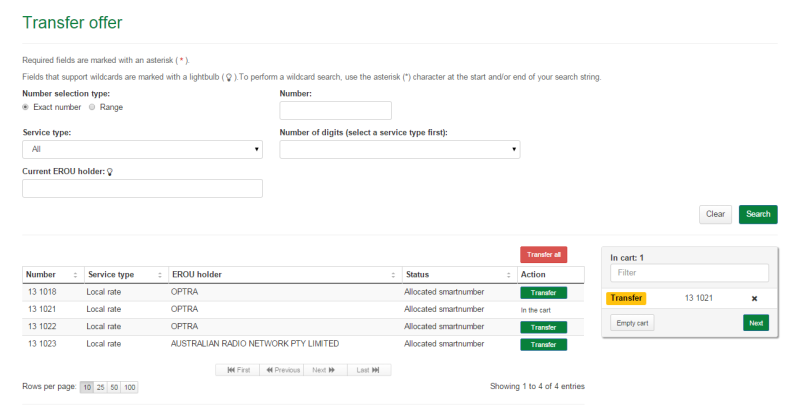Select the Exact number radio button

coord(26,107)
